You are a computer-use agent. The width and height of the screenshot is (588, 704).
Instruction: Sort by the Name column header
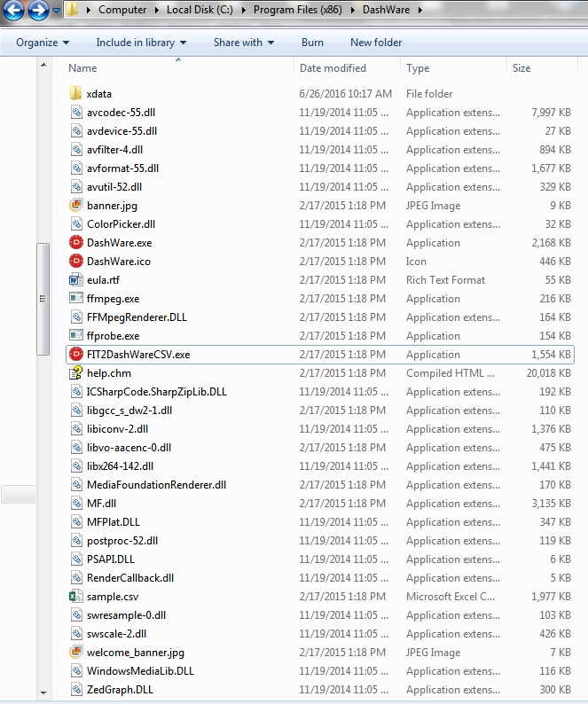(82, 67)
